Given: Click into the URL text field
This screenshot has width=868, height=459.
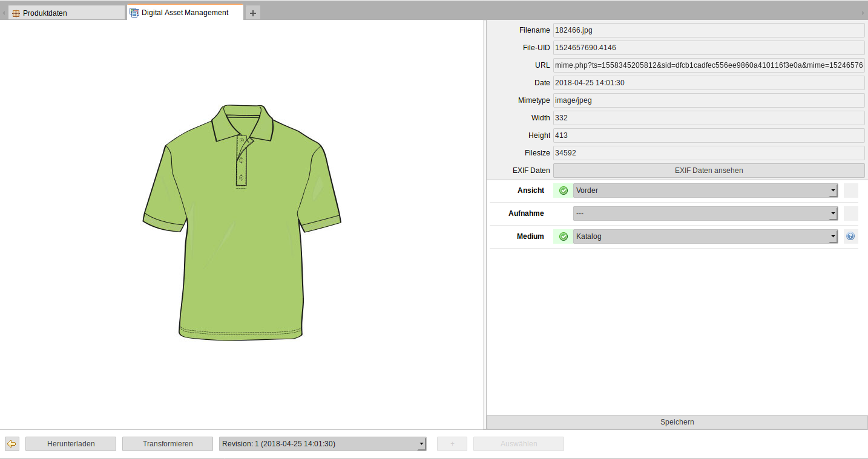Looking at the screenshot, I should click(708, 65).
